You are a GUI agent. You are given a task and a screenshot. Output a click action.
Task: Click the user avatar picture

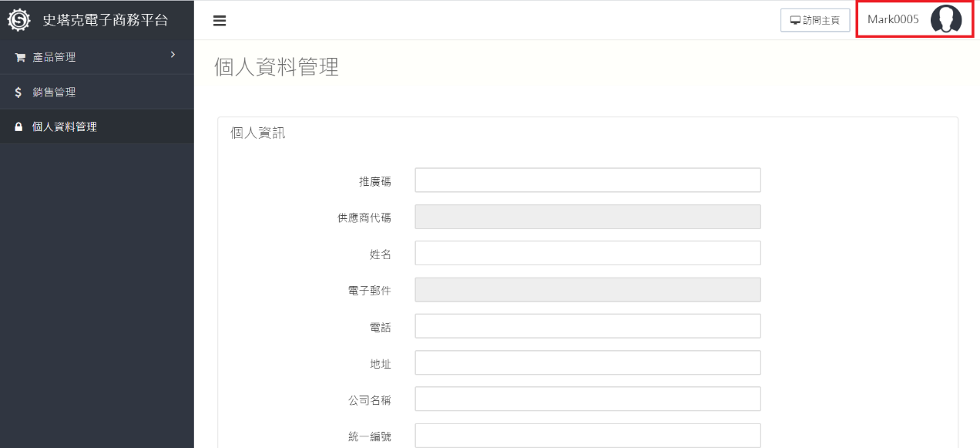pyautogui.click(x=945, y=19)
